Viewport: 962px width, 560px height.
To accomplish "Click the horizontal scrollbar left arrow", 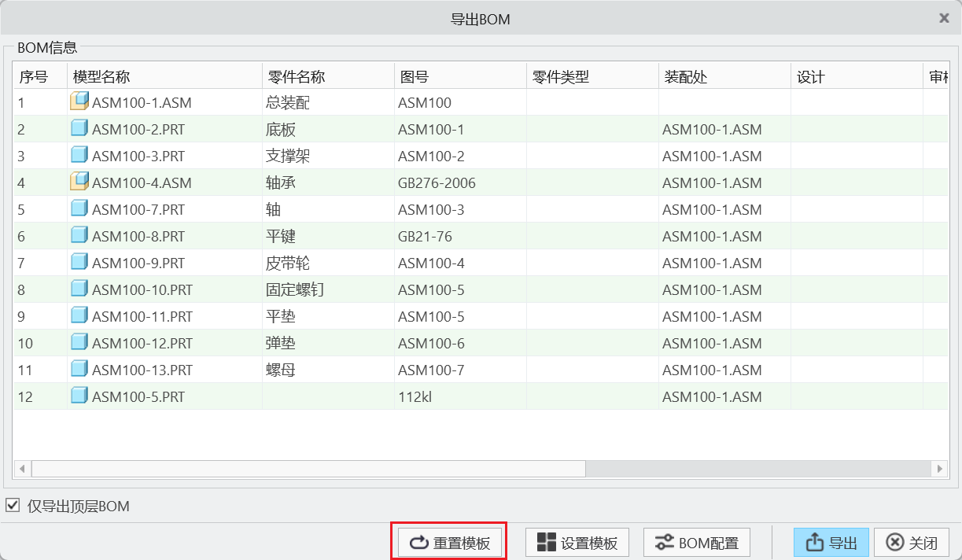I will point(22,469).
